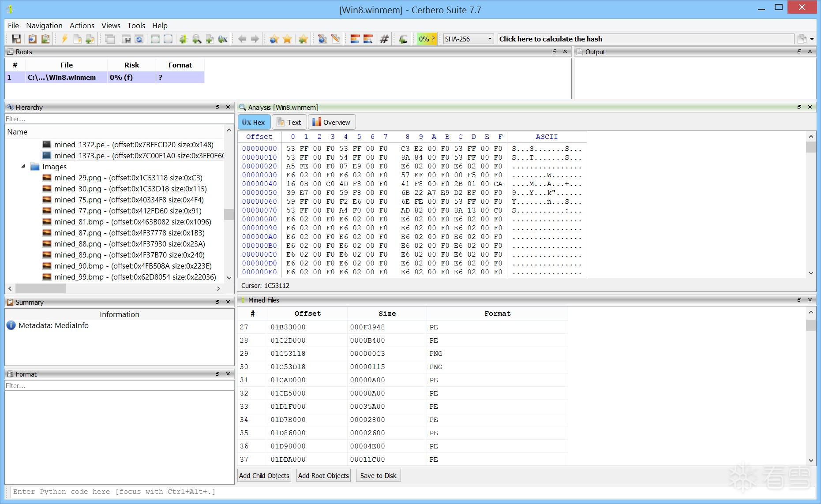The width and height of the screenshot is (821, 504).
Task: Open dropdown arrow beside the hash copy icon
Action: point(812,39)
